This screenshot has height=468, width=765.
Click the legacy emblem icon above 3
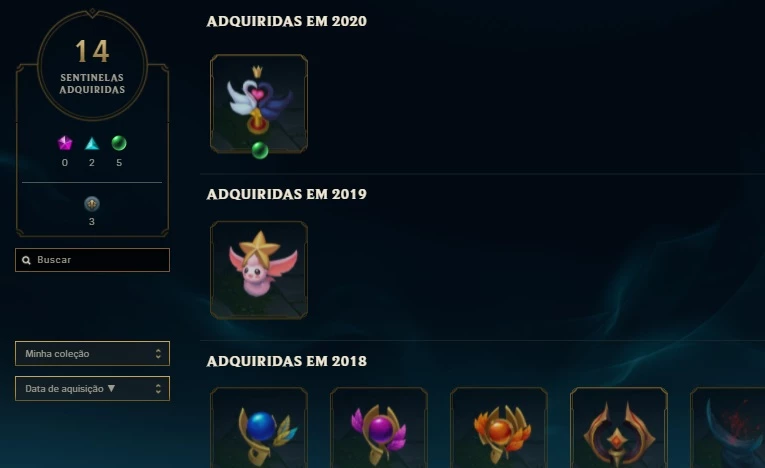coord(92,203)
